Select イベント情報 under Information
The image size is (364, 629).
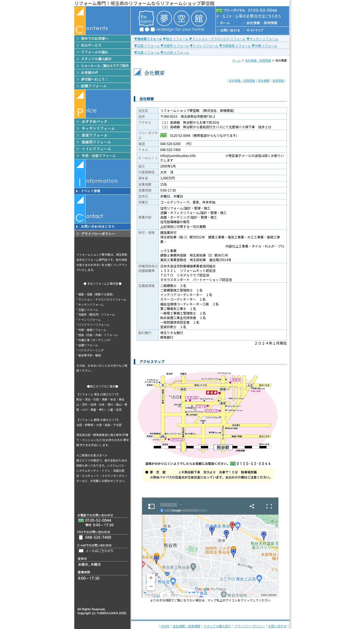pyautogui.click(x=102, y=191)
